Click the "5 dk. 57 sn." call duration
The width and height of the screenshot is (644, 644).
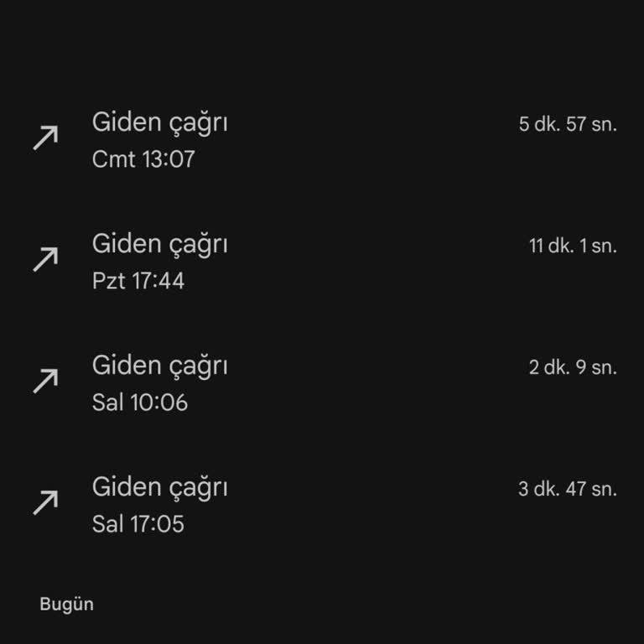pos(568,125)
